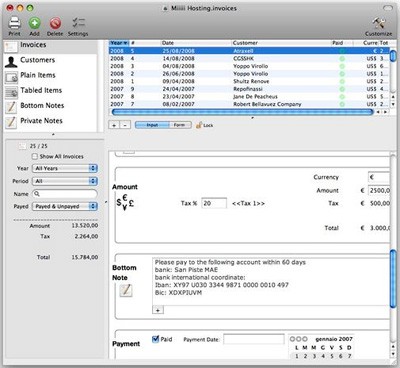Open the Year All Years dropdown
Screen dimensions: 400x368
coord(65,168)
